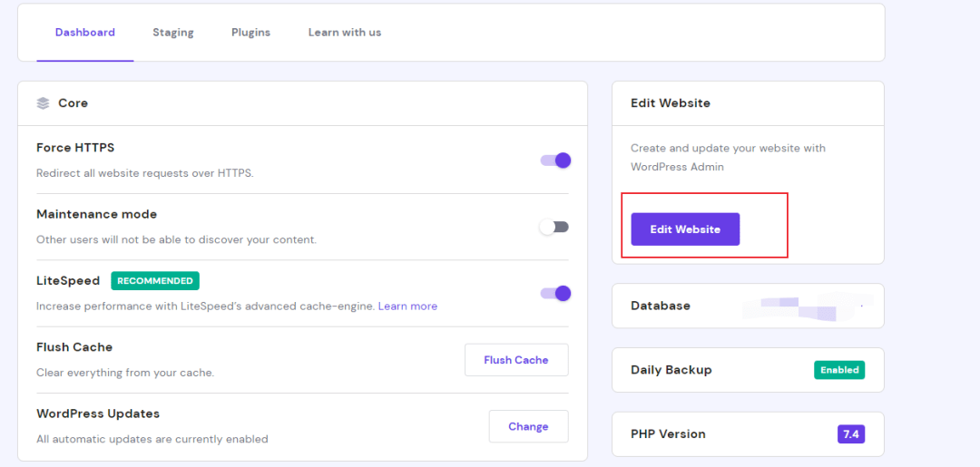Click the RECOMMENDED badge beside LiteSpeed
The width and height of the screenshot is (980, 467).
(155, 281)
